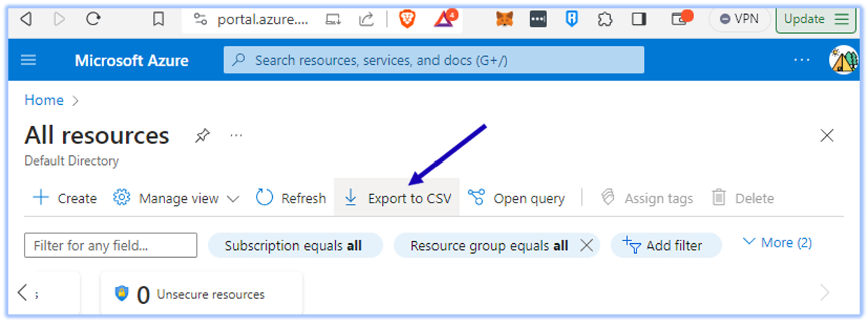Pin the All resources page
Viewport: 868px width, 320px height.
[x=202, y=136]
